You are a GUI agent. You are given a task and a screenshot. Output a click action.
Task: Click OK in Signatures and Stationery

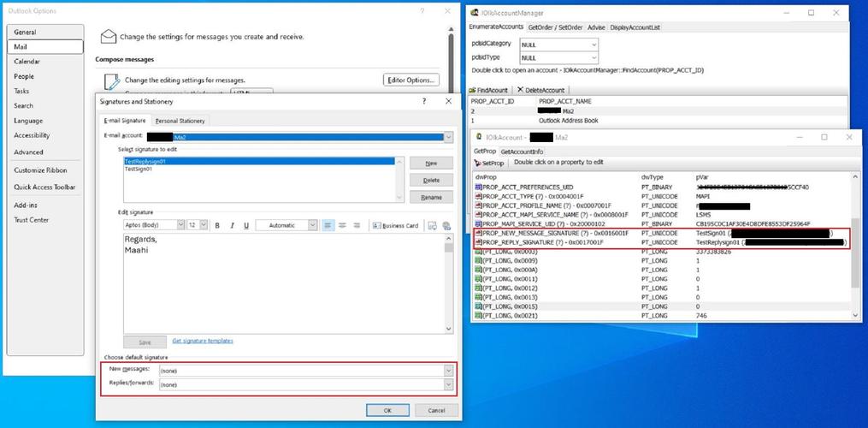(387, 410)
